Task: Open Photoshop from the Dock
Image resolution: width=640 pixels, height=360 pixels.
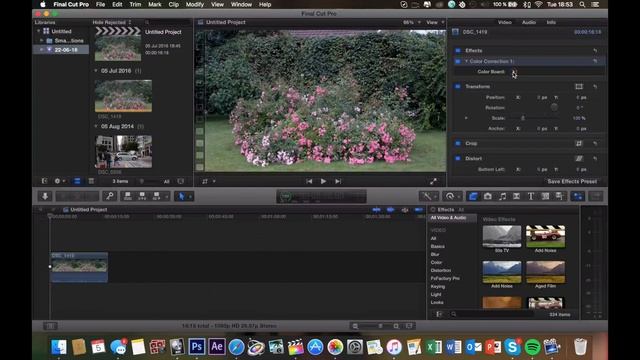Action: click(197, 347)
